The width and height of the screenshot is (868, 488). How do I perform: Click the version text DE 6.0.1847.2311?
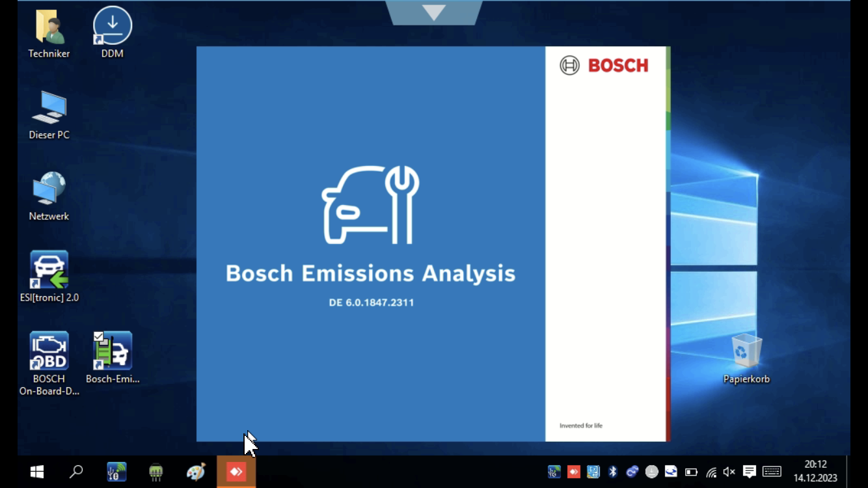click(x=372, y=303)
